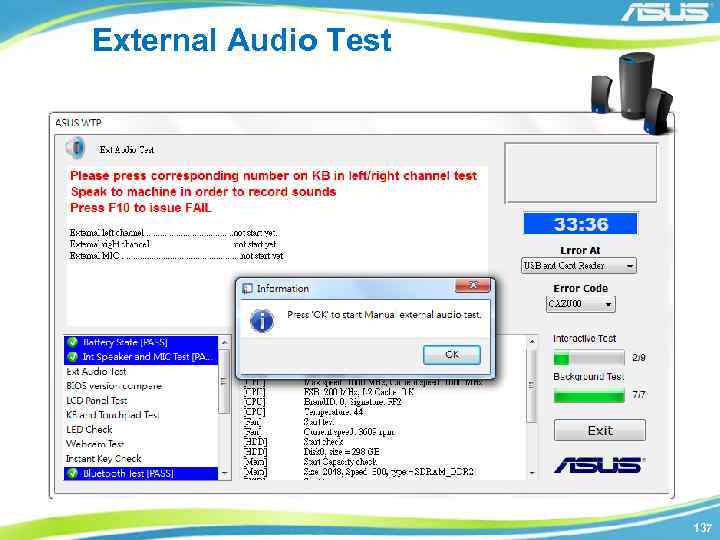Click green check icon beside Int Speaker
Screen dimensions: 720x540
pyautogui.click(x=73, y=357)
